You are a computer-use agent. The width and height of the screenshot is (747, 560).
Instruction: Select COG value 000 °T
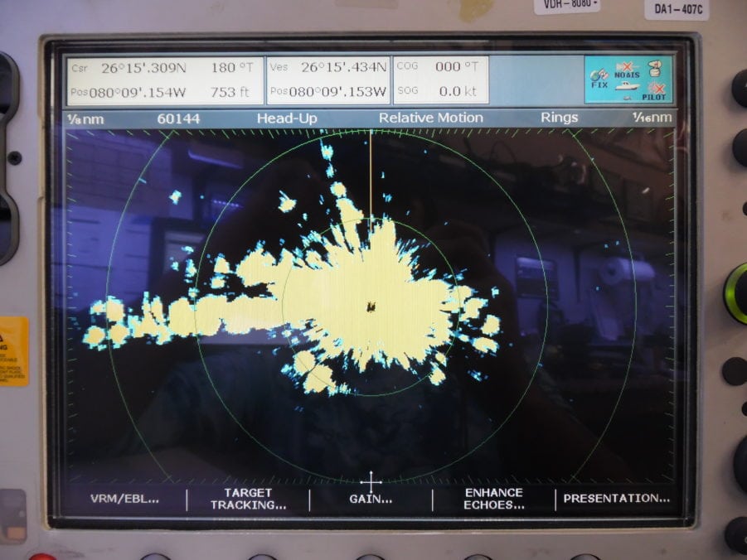457,66
